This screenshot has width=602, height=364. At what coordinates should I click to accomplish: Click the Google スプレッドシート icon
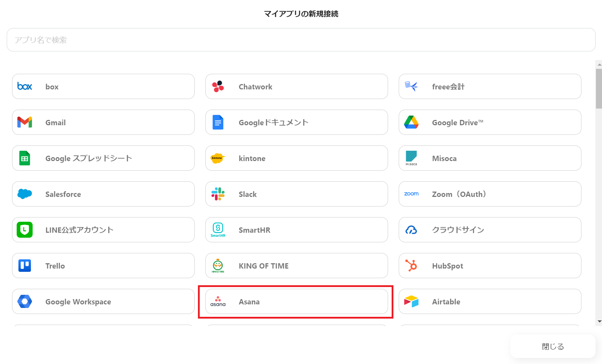click(24, 158)
